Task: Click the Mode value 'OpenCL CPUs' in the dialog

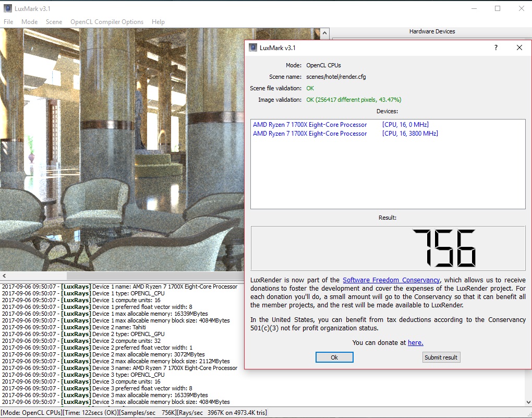Action: point(323,65)
